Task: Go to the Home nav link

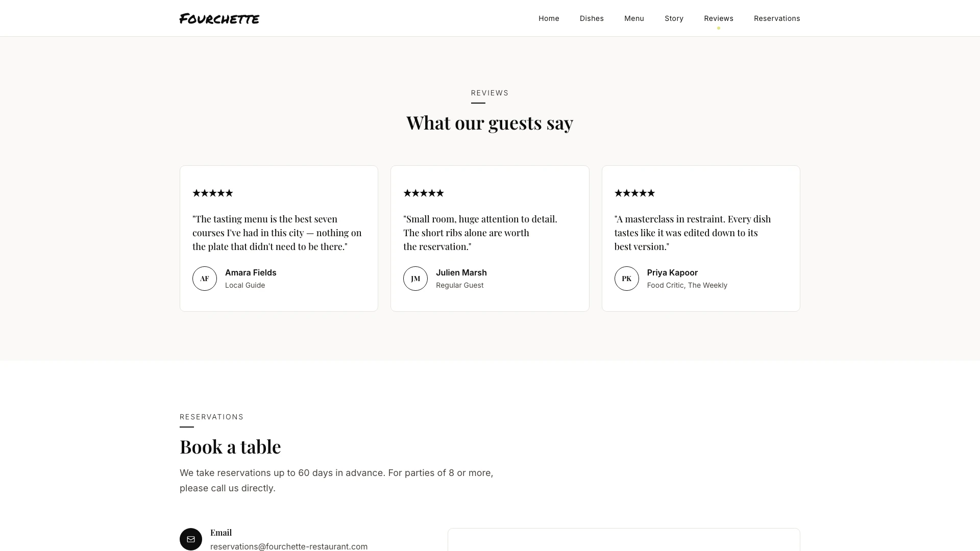Action: [x=549, y=18]
